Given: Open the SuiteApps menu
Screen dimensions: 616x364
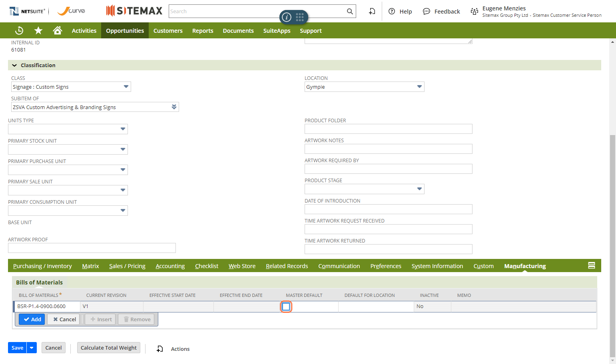Looking at the screenshot, I should click(277, 30).
